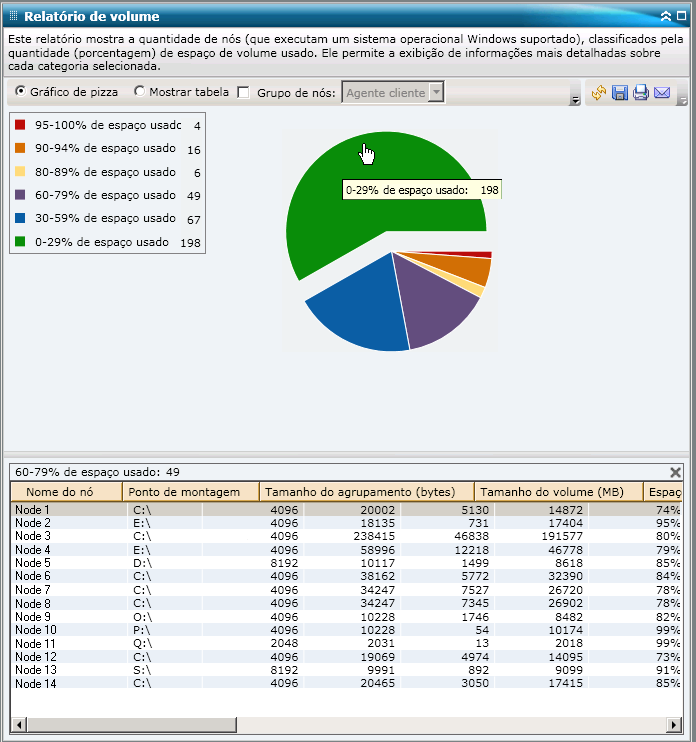696x742 pixels.
Task: Maximize the Relatório de volume panel
Action: [x=681, y=16]
